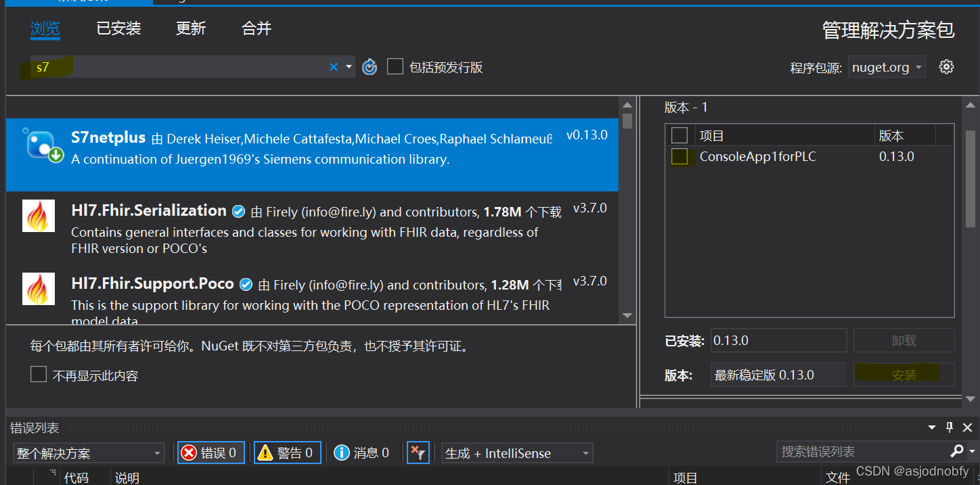Click the package list scroll up arrow
The height and width of the screenshot is (485, 980).
click(627, 105)
